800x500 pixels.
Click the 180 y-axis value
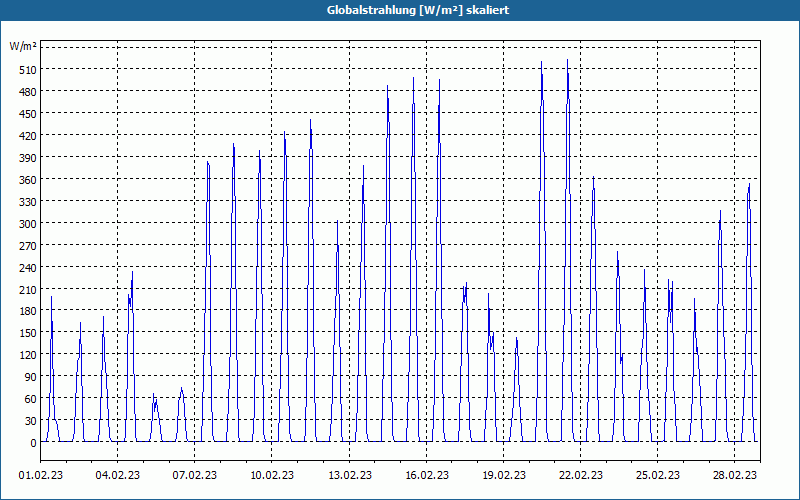pyautogui.click(x=28, y=311)
